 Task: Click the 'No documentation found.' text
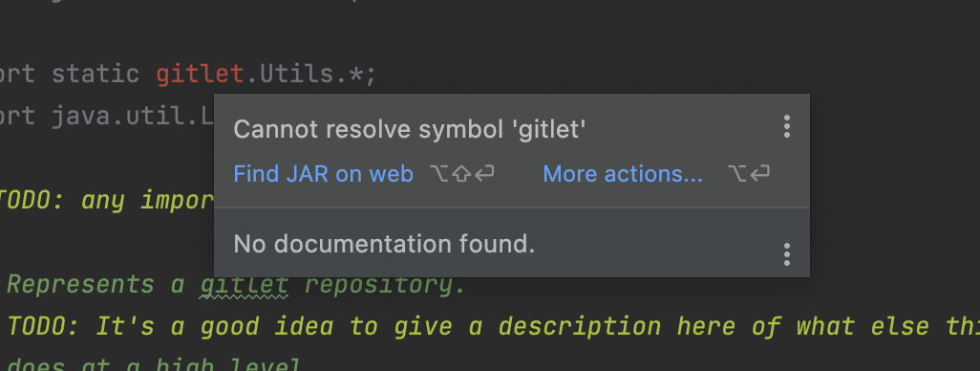pyautogui.click(x=384, y=244)
